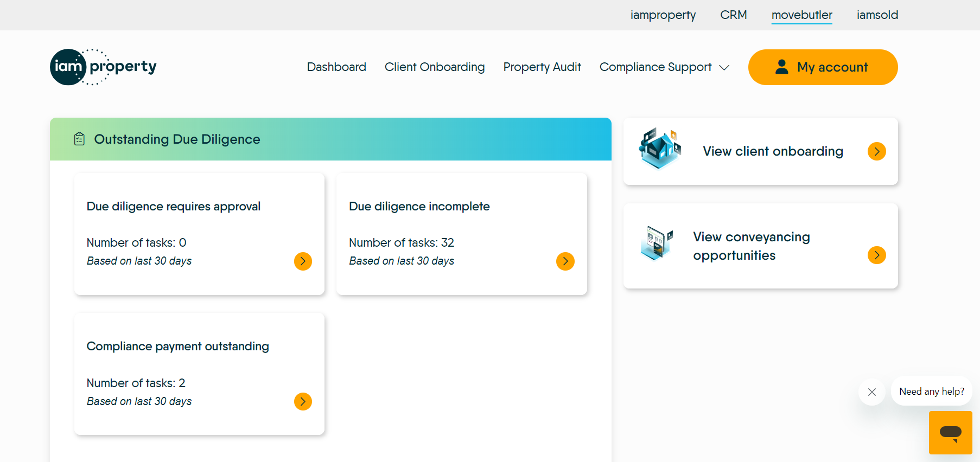Open the orange chat widget icon

point(950,433)
